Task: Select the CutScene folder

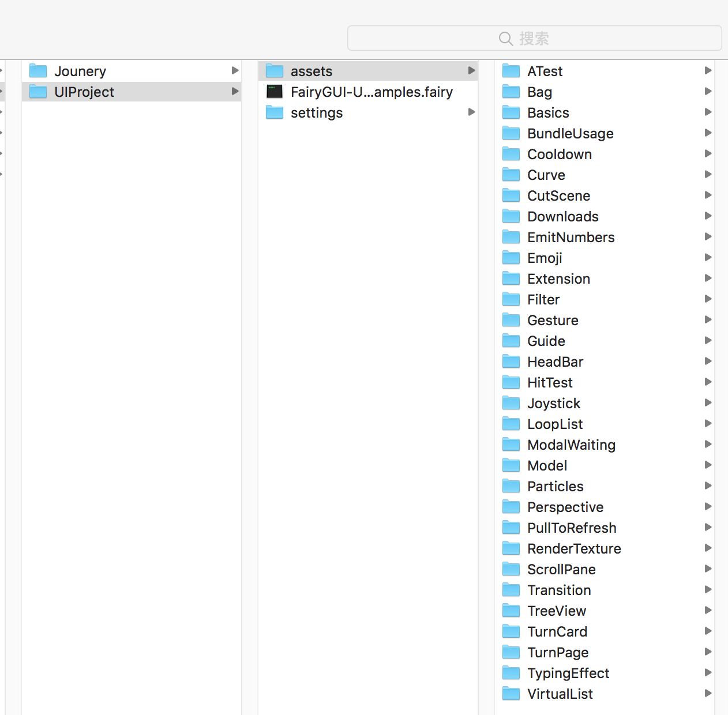Action: tap(558, 195)
